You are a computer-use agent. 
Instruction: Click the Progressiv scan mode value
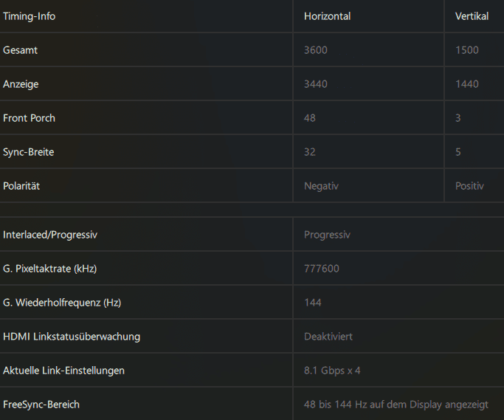coord(327,235)
